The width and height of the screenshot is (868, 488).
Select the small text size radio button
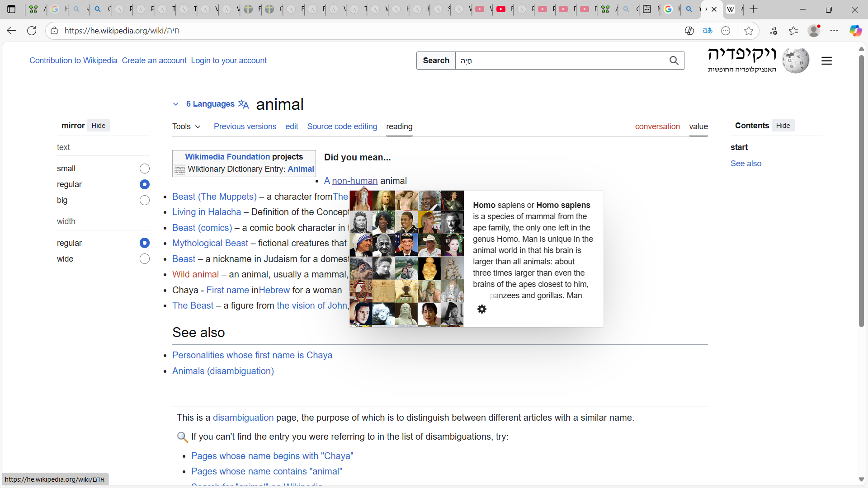[x=144, y=169]
